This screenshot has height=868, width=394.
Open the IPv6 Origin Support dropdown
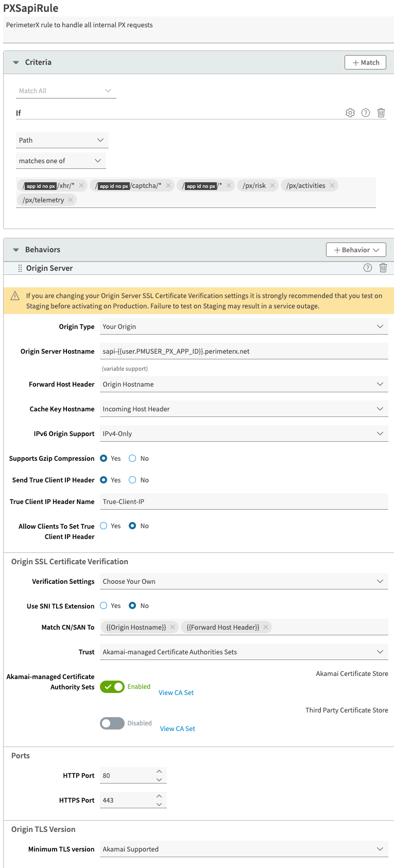(244, 433)
